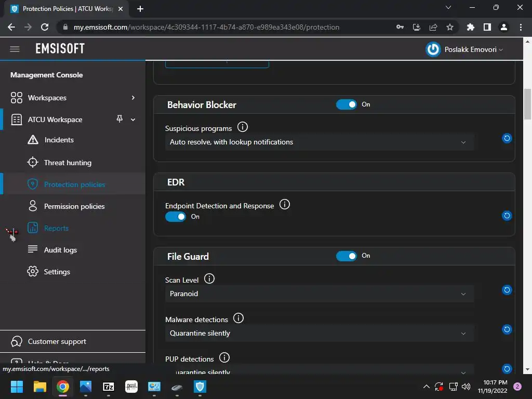Reset Scan Level to default

click(x=507, y=290)
